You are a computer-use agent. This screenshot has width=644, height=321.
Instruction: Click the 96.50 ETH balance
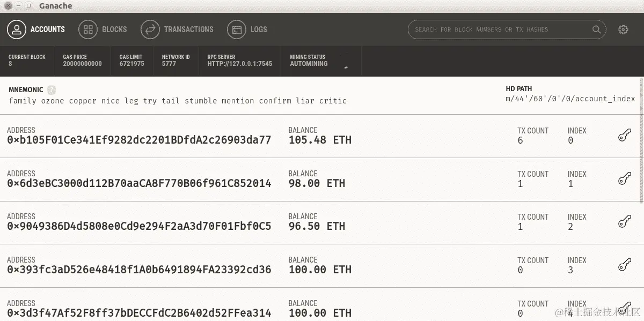(x=317, y=226)
